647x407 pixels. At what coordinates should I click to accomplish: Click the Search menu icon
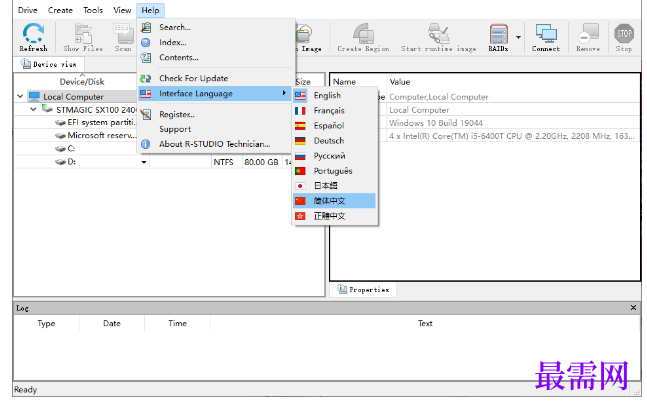click(x=146, y=27)
